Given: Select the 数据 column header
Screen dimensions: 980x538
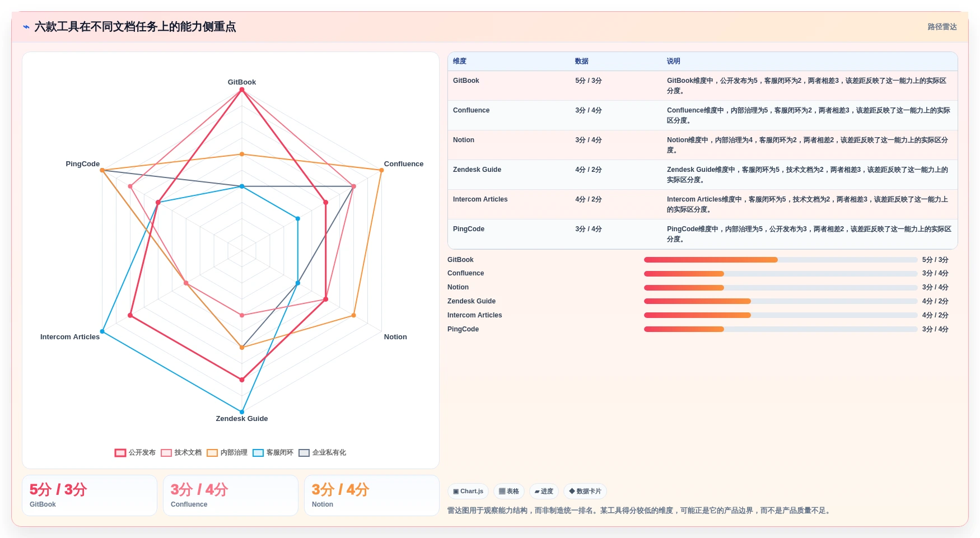Looking at the screenshot, I should coord(582,61).
